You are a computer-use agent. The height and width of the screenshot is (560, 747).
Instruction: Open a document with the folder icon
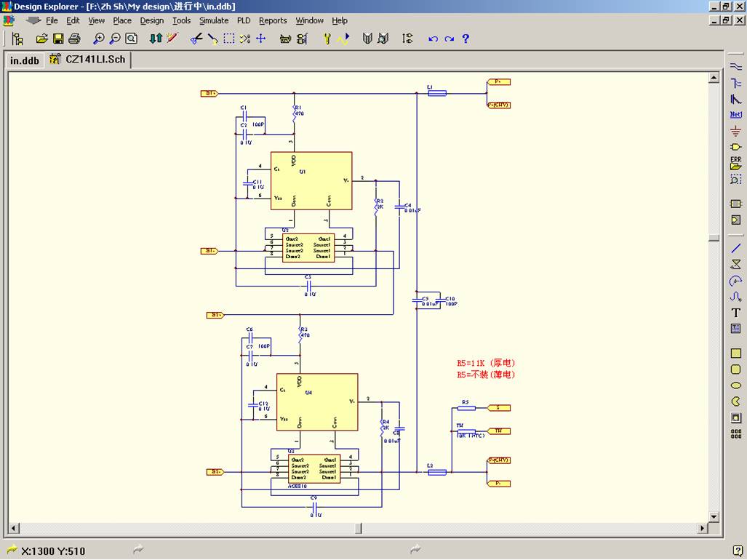[x=42, y=39]
